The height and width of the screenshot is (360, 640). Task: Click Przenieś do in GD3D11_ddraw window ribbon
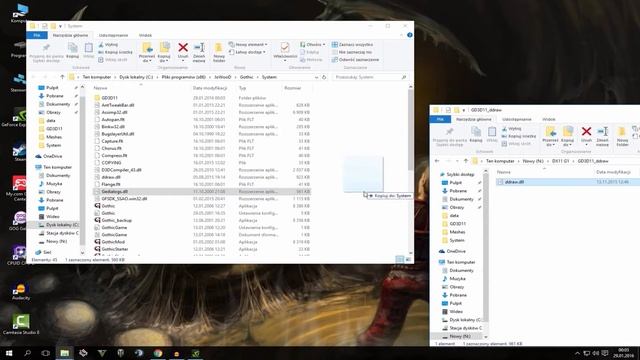pyautogui.click(x=550, y=136)
